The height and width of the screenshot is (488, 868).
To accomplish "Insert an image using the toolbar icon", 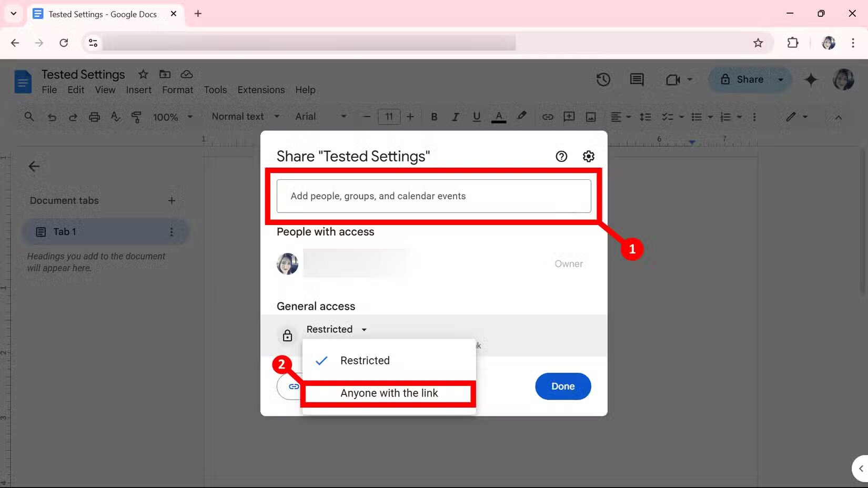I will pyautogui.click(x=590, y=117).
